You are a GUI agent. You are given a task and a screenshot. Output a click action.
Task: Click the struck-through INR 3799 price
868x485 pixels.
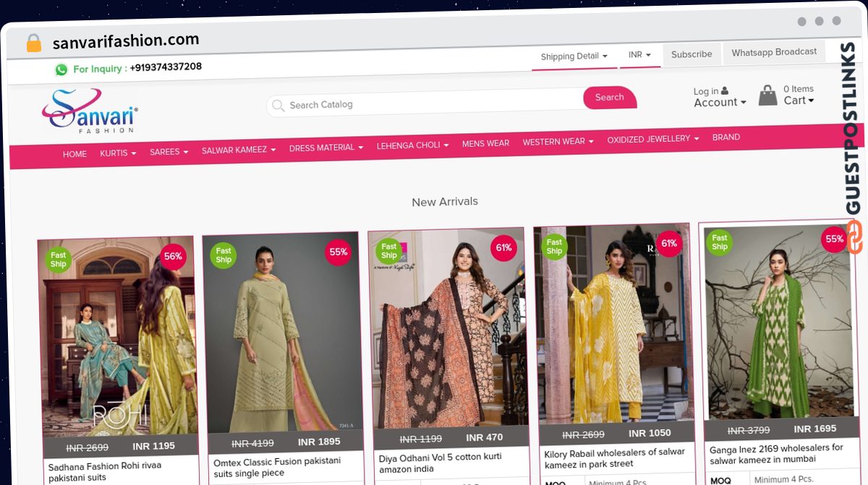click(x=749, y=431)
